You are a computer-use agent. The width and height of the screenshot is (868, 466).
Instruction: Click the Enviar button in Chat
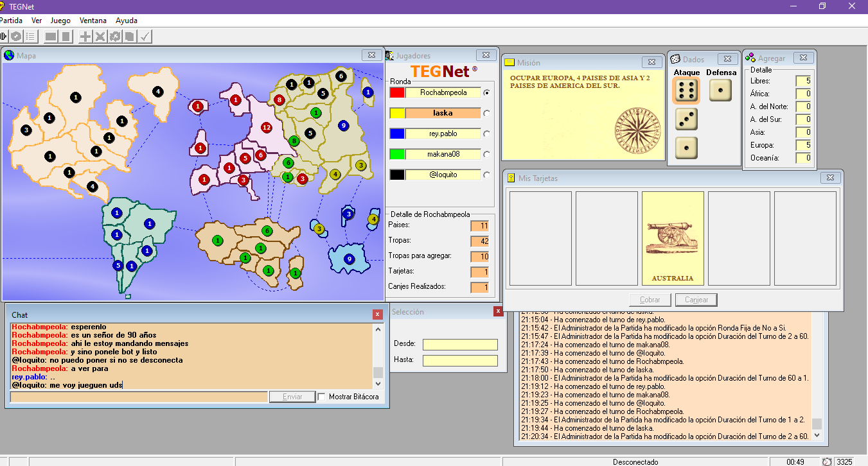(292, 397)
